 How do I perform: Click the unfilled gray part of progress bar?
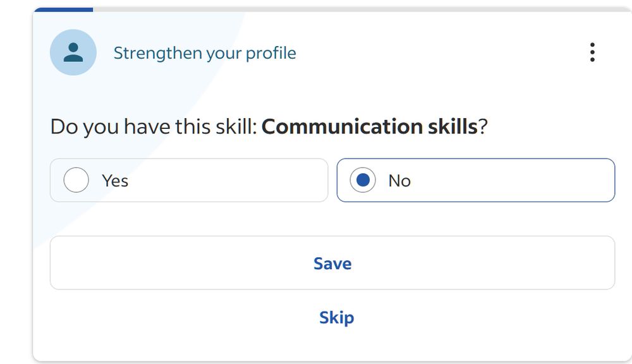(360, 9)
